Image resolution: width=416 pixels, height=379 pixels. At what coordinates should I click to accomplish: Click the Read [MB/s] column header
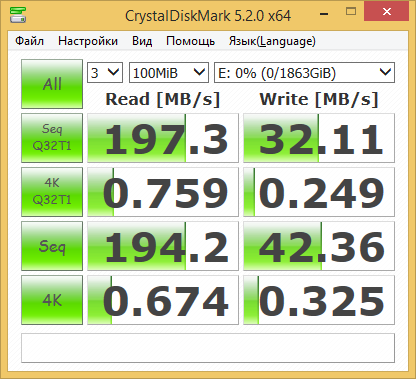click(163, 99)
